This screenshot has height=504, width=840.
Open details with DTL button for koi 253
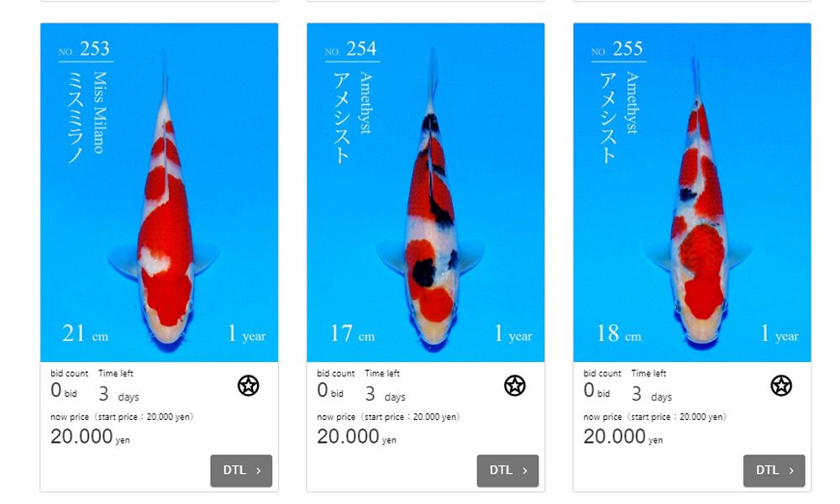[241, 470]
